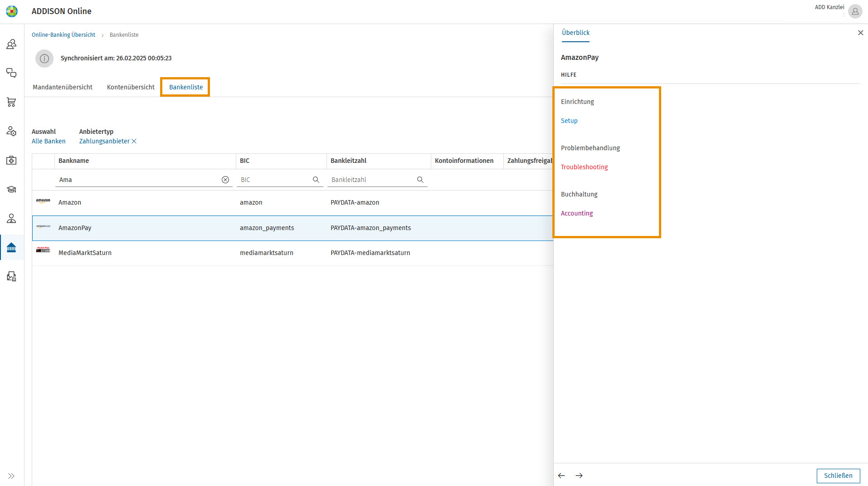Open the shopping cart sidebar icon

click(x=11, y=102)
